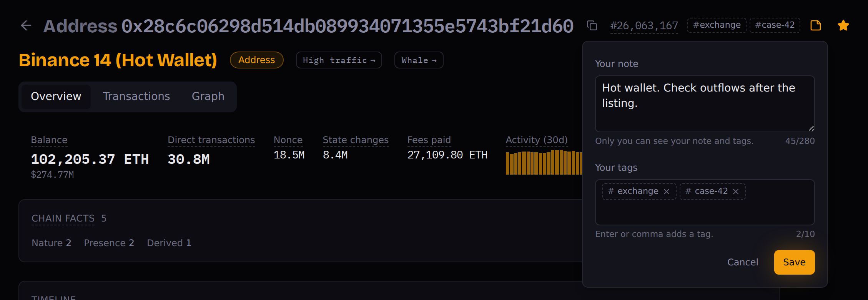Click the note textarea resize handle
Viewport: 868px width, 300px height.
(x=811, y=128)
